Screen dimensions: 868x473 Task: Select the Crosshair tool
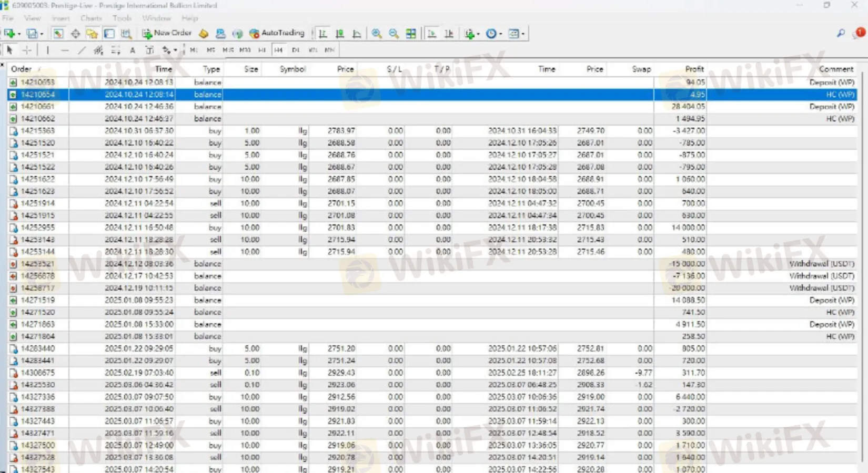tap(27, 50)
